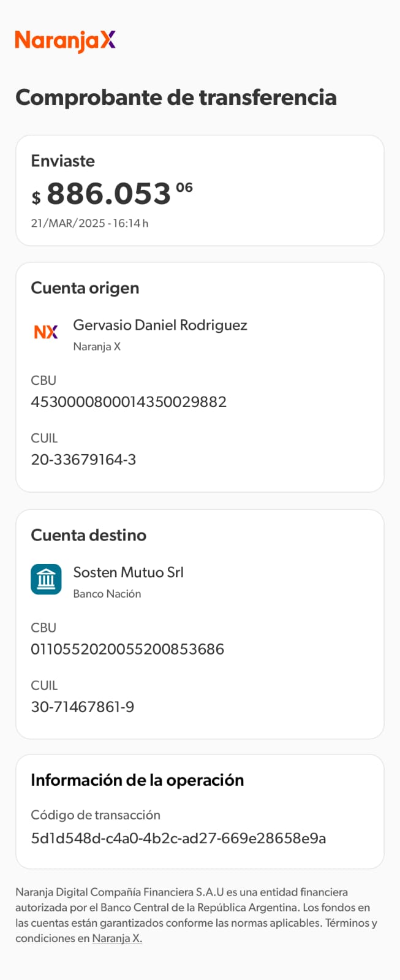Select the destination CUIL 30-71467861-9

(x=82, y=707)
